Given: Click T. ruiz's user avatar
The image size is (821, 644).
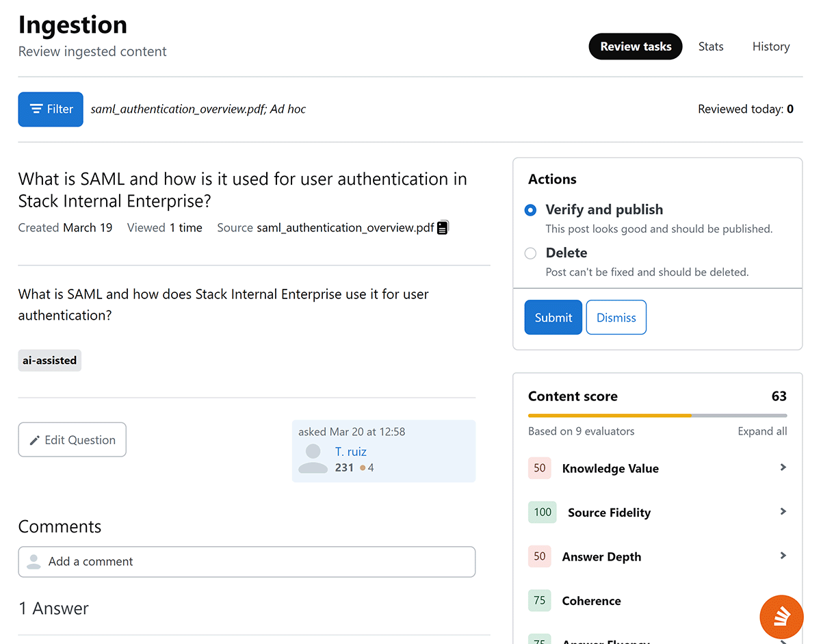Looking at the screenshot, I should pyautogui.click(x=313, y=459).
